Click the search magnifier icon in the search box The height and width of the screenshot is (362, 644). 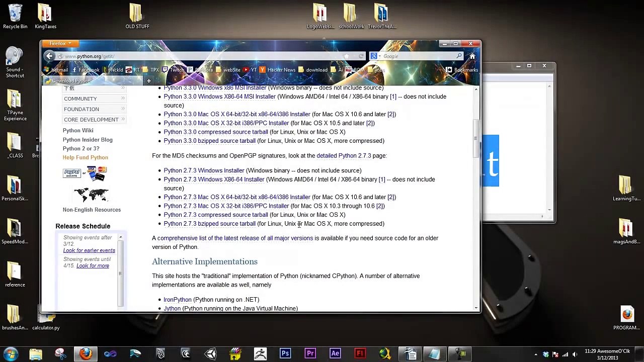pyautogui.click(x=459, y=56)
